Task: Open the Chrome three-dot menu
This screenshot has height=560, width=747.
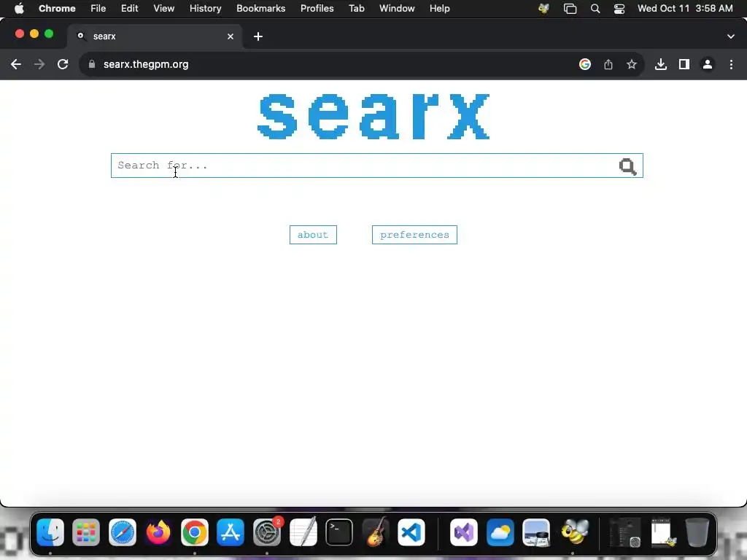Action: click(731, 64)
